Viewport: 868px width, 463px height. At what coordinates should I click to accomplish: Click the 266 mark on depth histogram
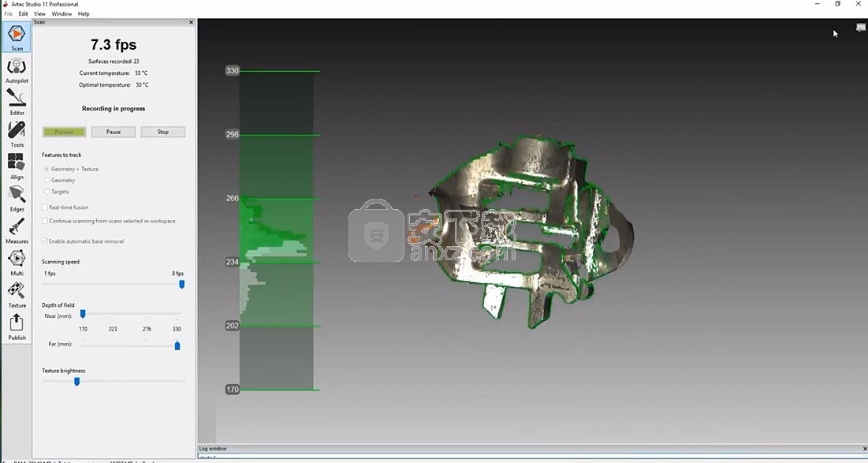click(x=232, y=198)
